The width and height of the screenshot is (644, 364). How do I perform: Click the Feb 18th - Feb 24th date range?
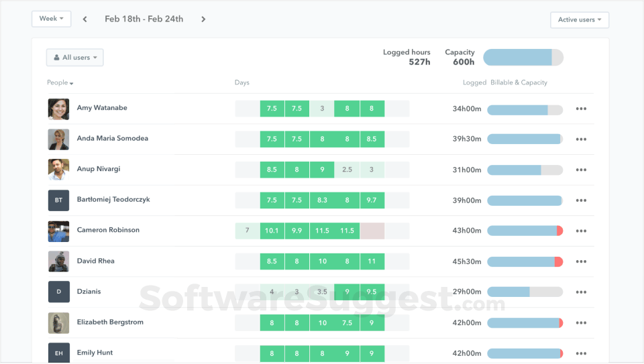point(144,19)
